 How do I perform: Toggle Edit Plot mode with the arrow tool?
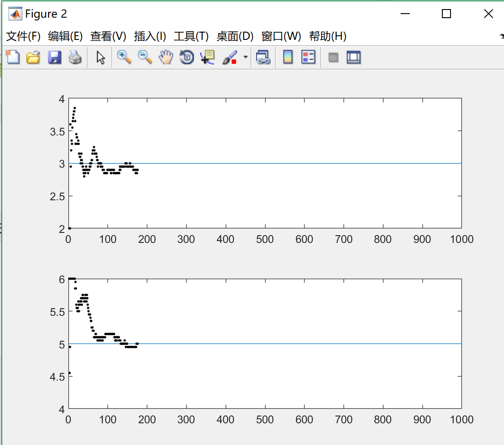click(x=100, y=57)
